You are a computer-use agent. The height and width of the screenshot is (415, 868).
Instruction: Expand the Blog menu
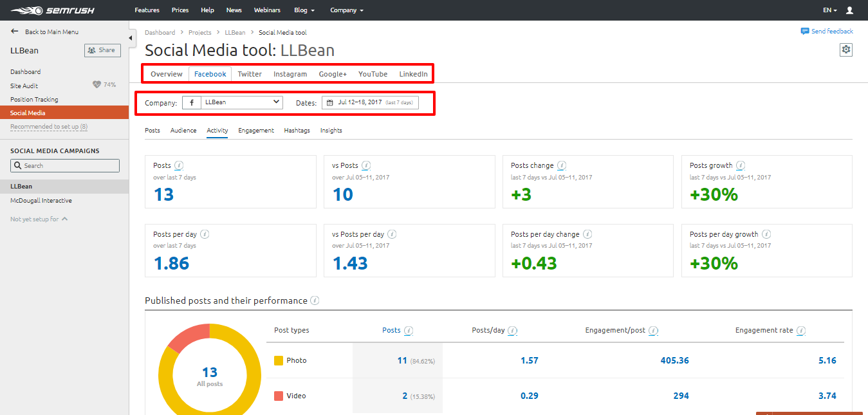click(x=304, y=10)
